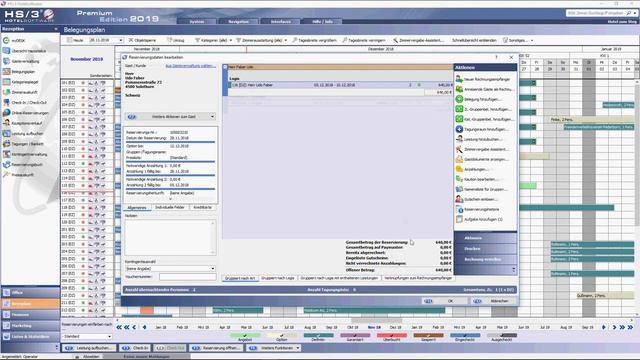Image resolution: width=640 pixels, height=360 pixels.
Task: Open the Kontingentauswahl combo box
Action: click(171, 269)
